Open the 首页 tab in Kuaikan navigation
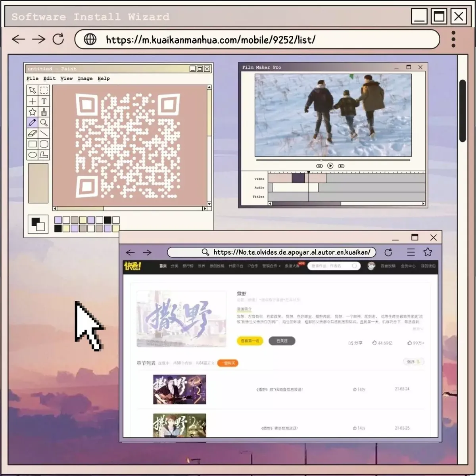 click(163, 266)
